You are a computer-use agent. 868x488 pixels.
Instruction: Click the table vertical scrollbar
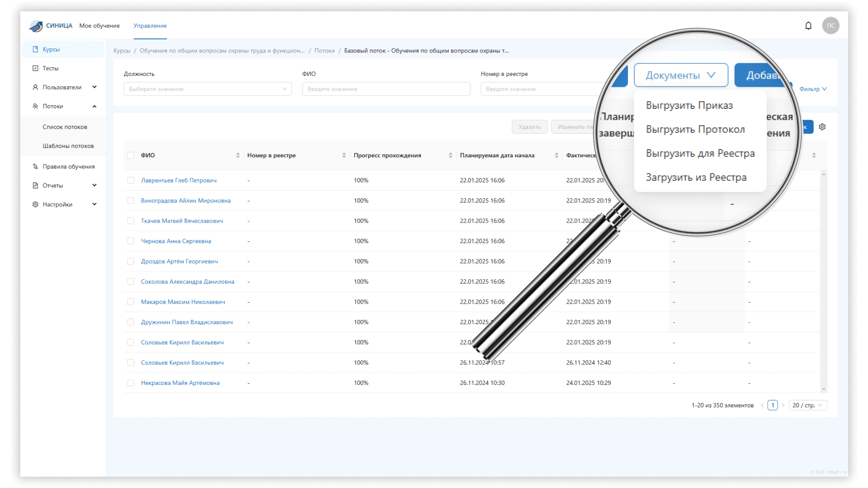point(824,280)
